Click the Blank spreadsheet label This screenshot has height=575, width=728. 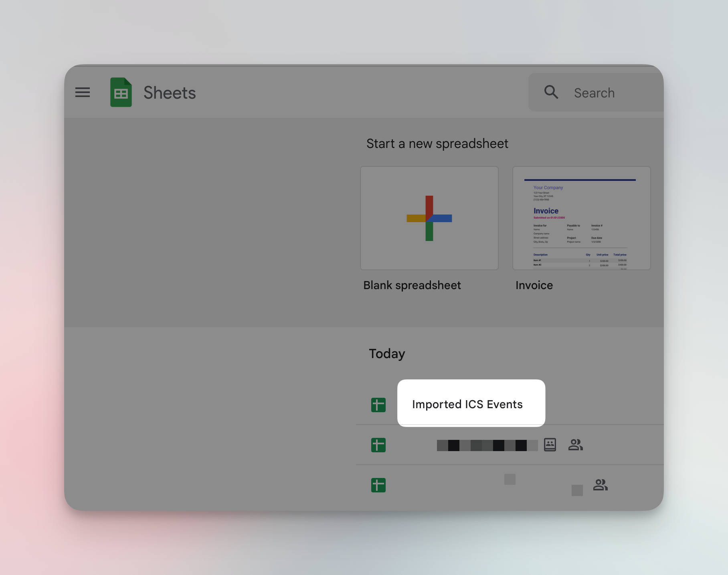coord(412,285)
